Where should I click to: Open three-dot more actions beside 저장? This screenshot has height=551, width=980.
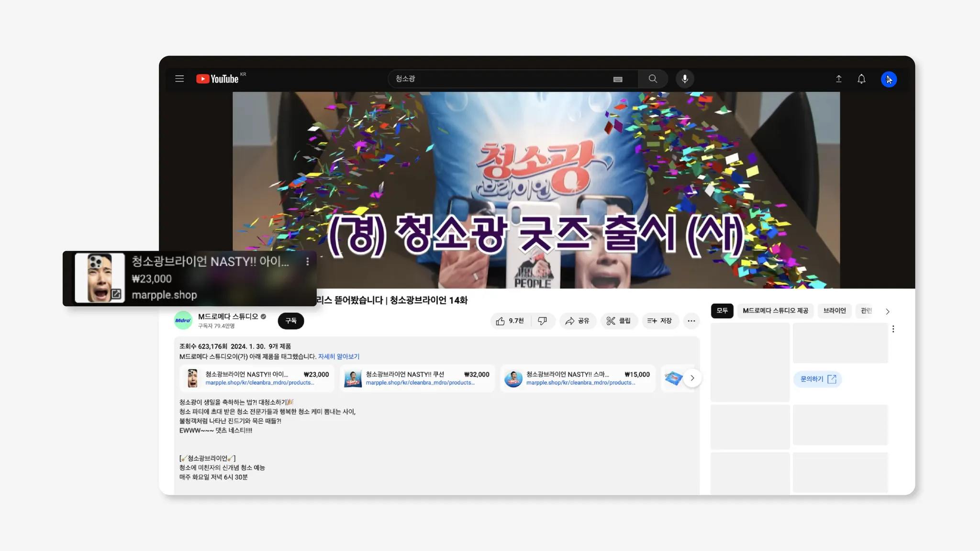coord(691,321)
